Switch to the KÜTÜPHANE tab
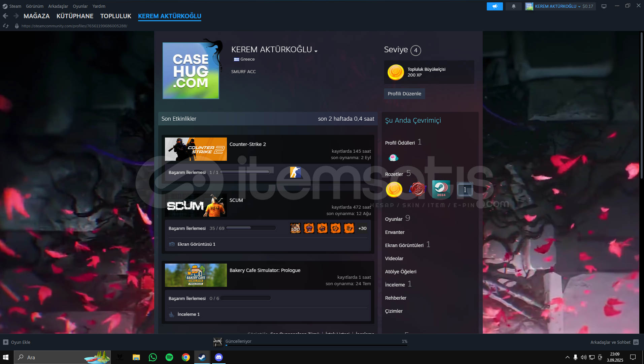Viewport: 644px width, 364px height. tap(75, 16)
